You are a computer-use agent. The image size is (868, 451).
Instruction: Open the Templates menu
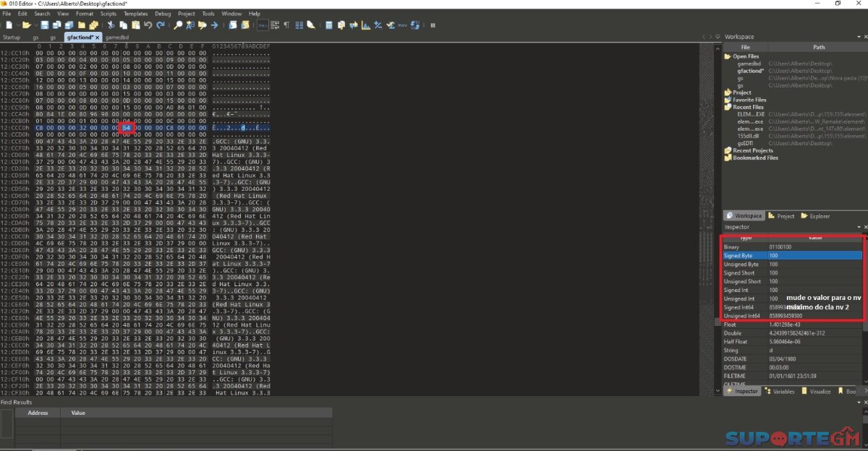(135, 14)
